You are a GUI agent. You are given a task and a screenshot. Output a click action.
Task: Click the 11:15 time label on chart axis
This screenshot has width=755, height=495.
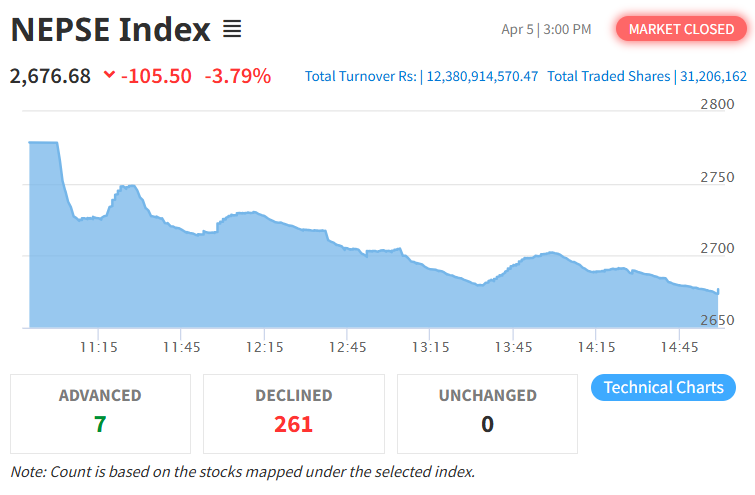point(99,347)
